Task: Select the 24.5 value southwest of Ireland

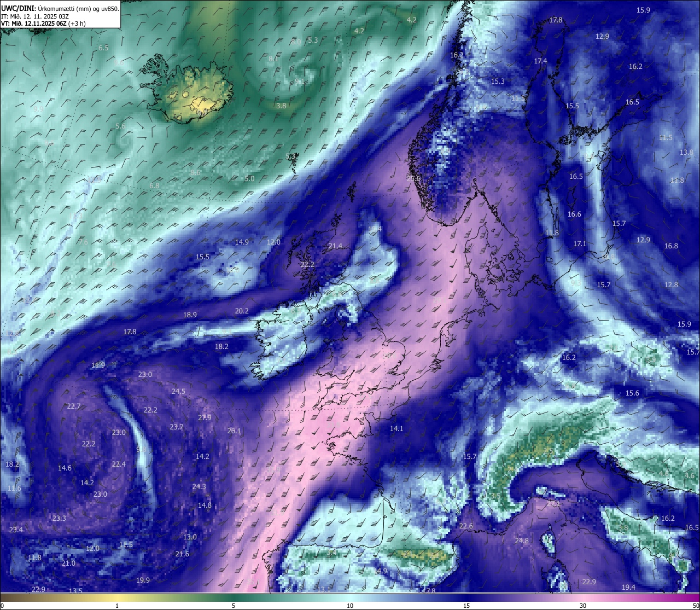Action: 178,391
